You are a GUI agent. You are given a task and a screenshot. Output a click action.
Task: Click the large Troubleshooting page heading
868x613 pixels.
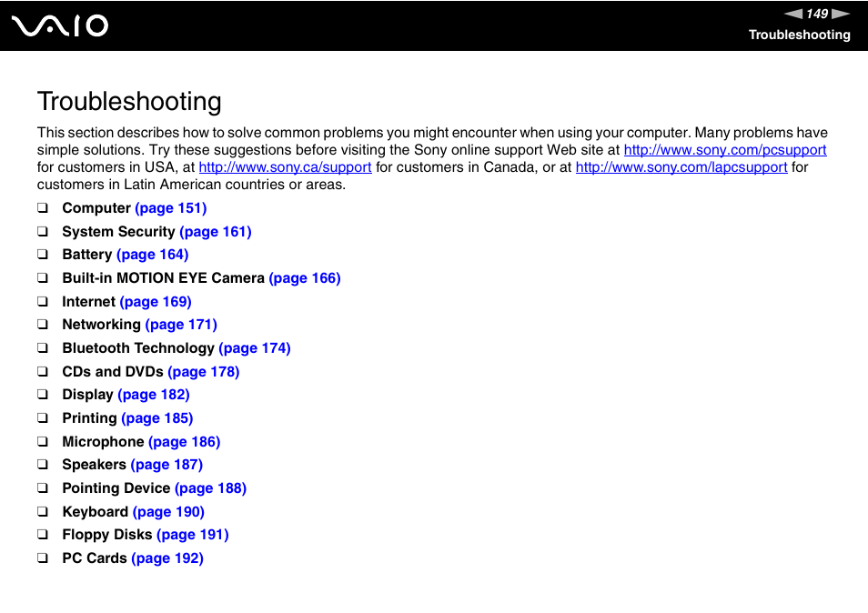pyautogui.click(x=129, y=102)
